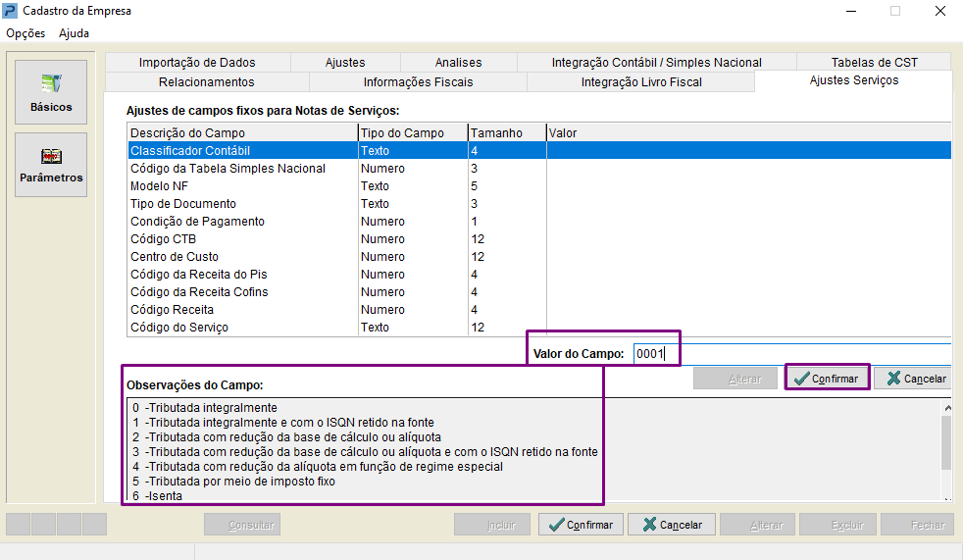The height and width of the screenshot is (560, 963).
Task: Select the Classificador Contábil row
Action: (539, 150)
